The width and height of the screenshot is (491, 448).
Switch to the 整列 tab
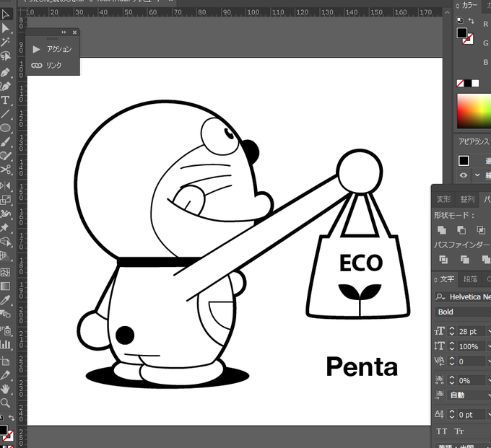click(467, 199)
